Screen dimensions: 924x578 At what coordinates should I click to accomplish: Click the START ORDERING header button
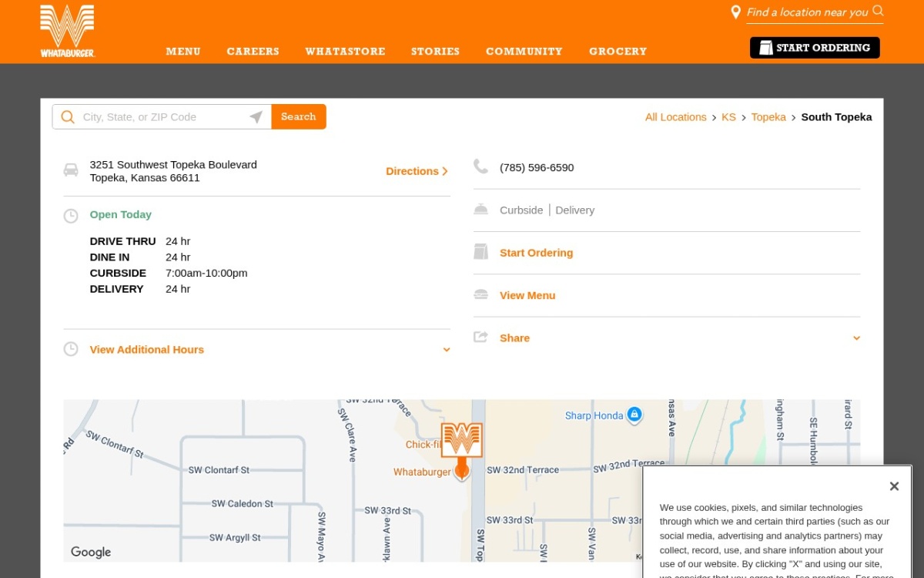point(815,48)
